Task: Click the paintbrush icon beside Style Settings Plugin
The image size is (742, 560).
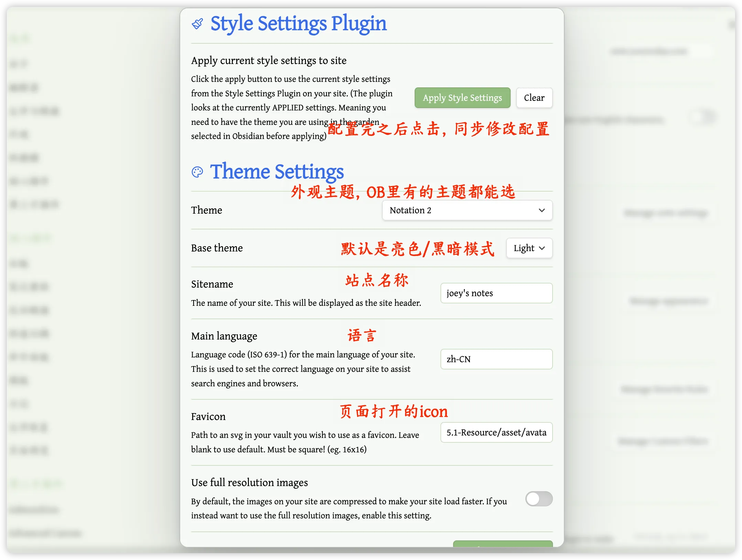Action: (197, 24)
